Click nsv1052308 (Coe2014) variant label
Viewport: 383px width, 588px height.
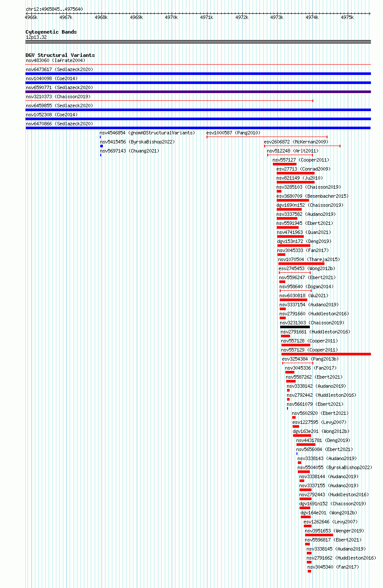(52, 115)
